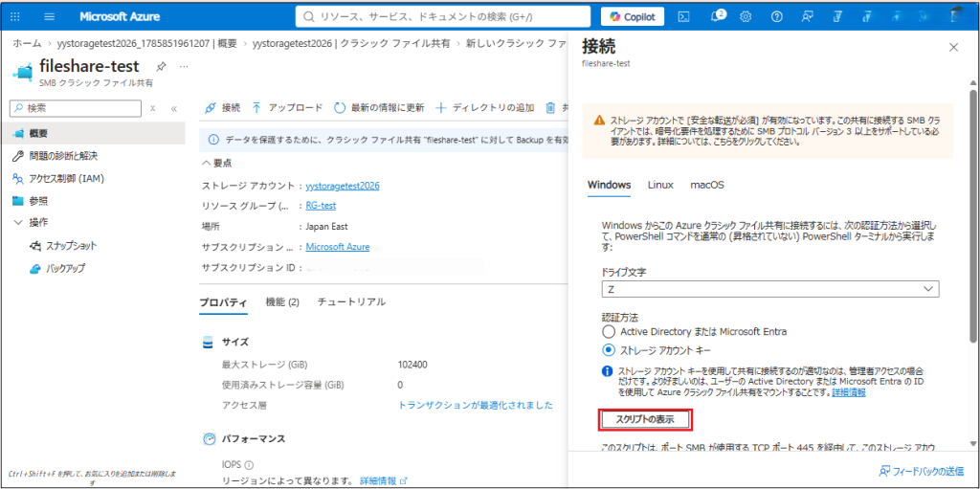This screenshot has width=980, height=489.
Task: Close the 接続 panel with the X
Action: click(x=953, y=48)
